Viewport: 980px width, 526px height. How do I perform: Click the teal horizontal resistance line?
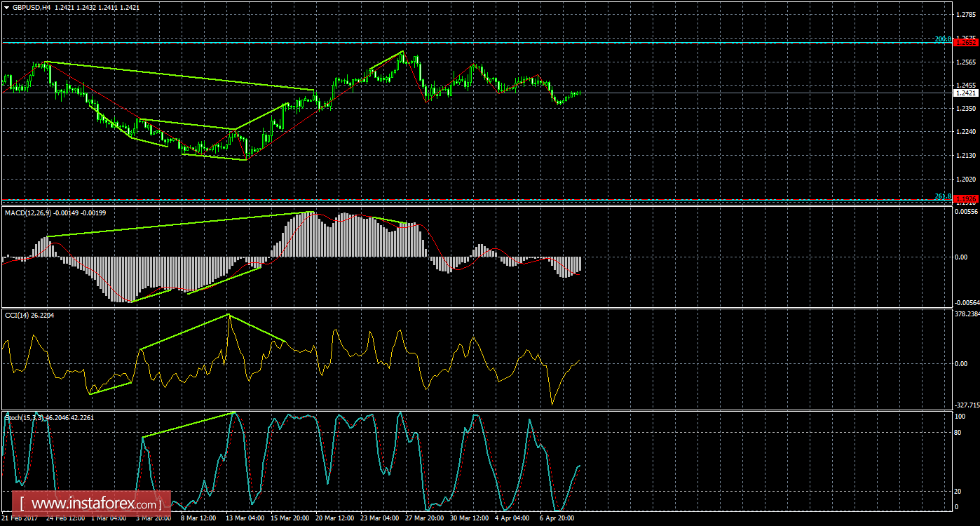(x=491, y=42)
